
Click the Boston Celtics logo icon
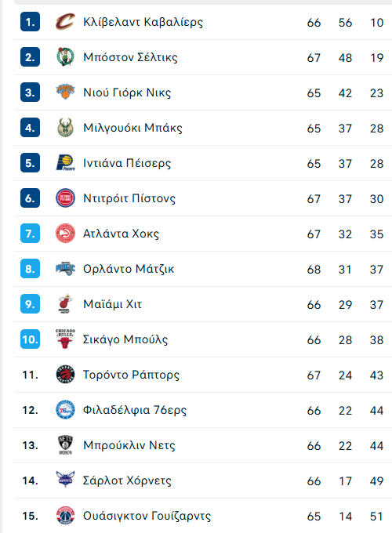(x=65, y=56)
